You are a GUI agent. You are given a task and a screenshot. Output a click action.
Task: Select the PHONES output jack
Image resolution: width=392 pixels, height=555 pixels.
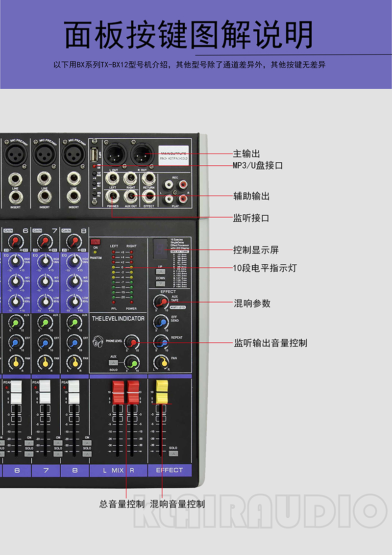(113, 197)
